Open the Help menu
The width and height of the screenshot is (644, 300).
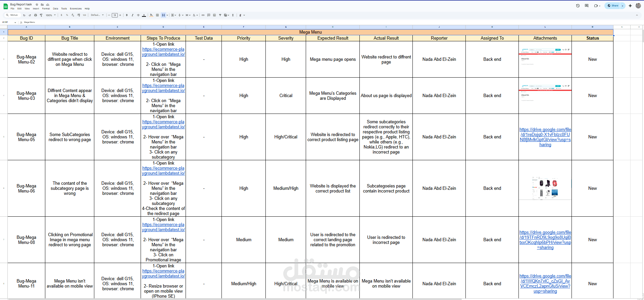pos(87,9)
